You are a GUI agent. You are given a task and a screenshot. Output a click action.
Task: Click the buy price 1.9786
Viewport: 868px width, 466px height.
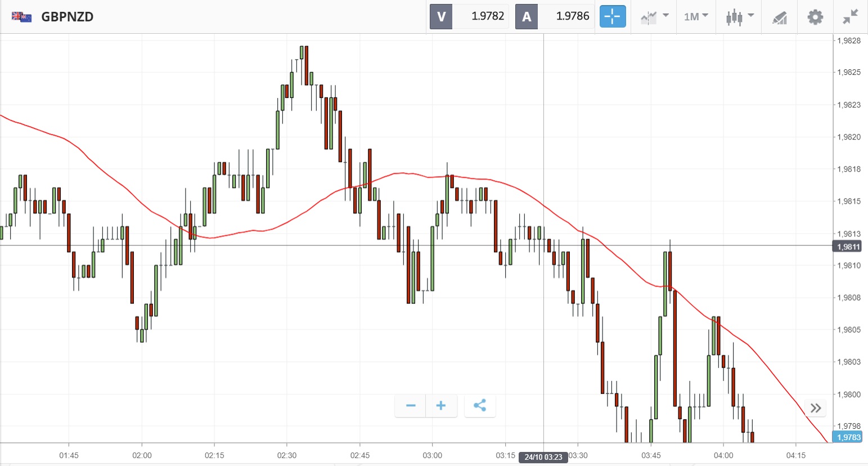(x=572, y=17)
